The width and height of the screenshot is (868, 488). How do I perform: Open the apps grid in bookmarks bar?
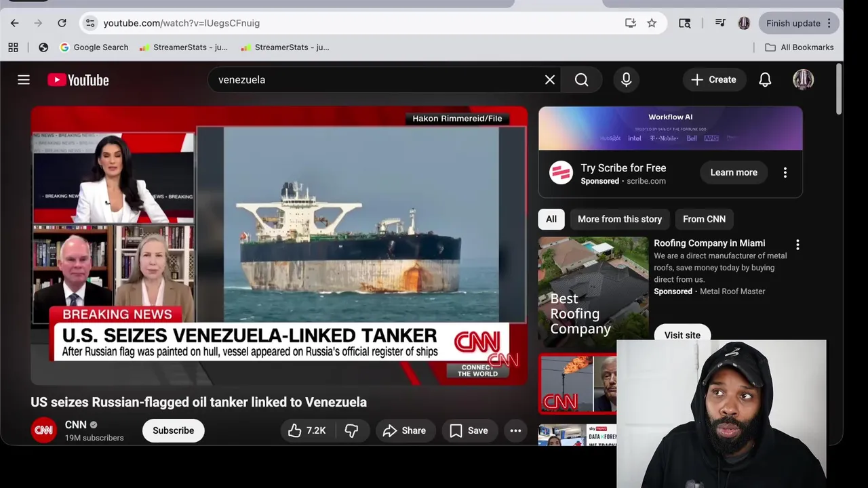click(13, 47)
